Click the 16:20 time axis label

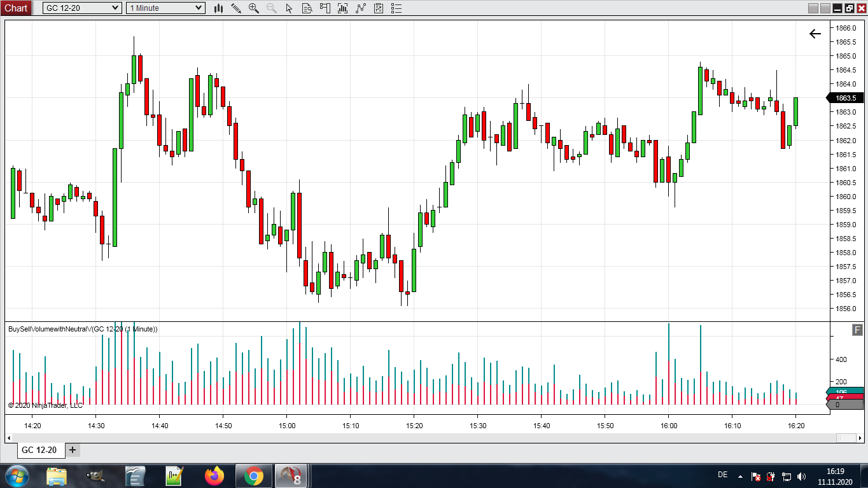coord(796,426)
